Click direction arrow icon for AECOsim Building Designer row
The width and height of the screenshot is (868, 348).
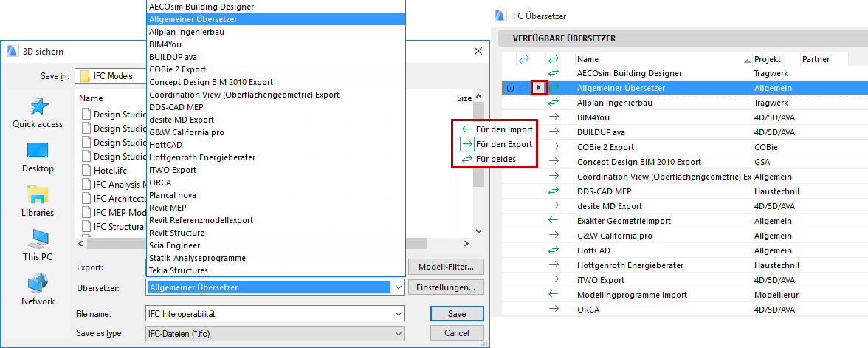pos(553,73)
